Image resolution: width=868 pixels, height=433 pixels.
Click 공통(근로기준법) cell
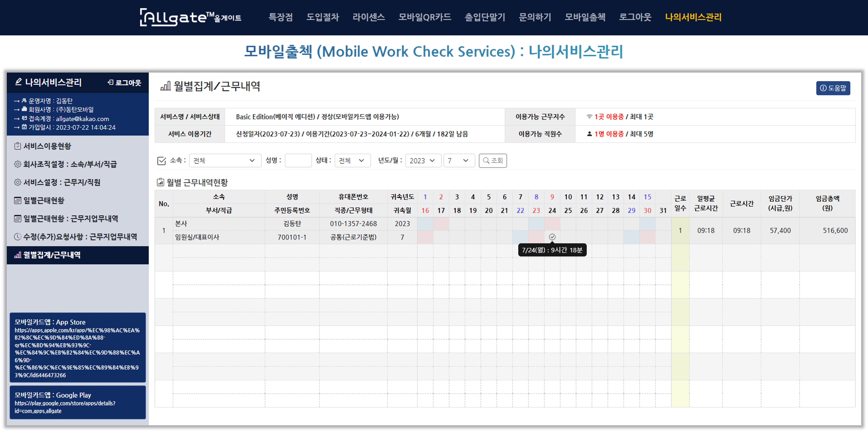click(353, 237)
